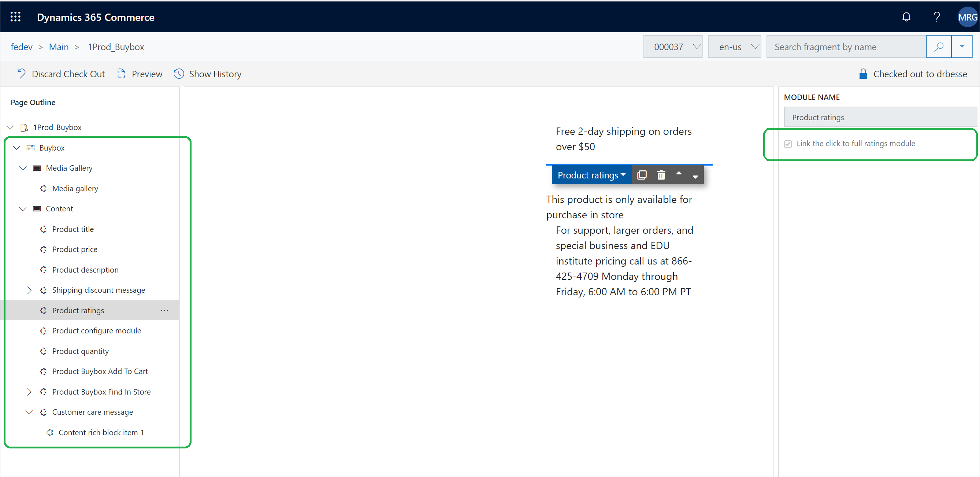
Task: Click the help question mark icon
Action: pyautogui.click(x=937, y=17)
